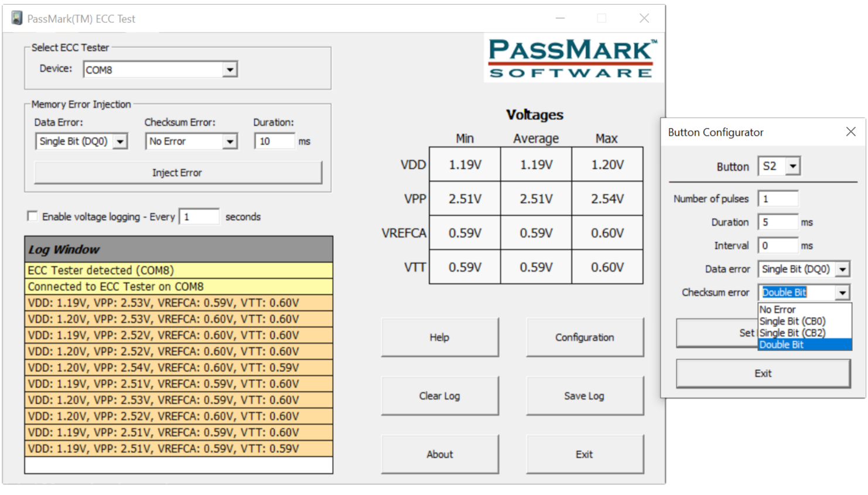Select the last log row ending VTT: 0.59V
This screenshot has height=495, width=868.
pos(179,449)
